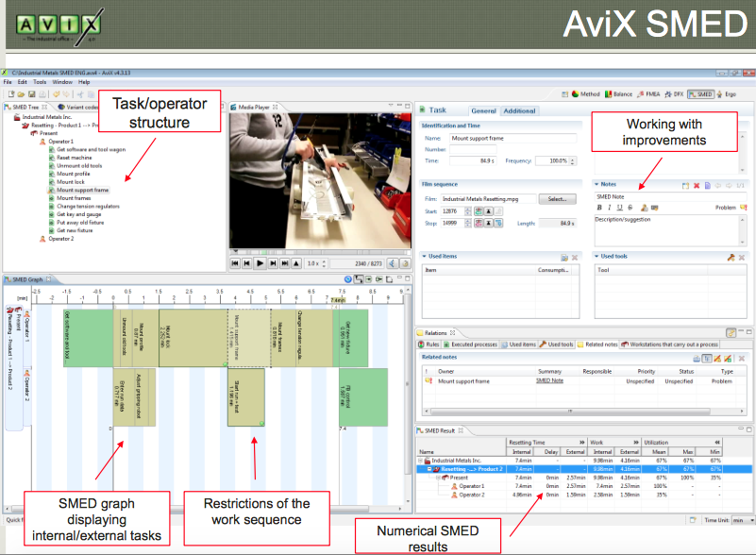
Task: Collapse the Notes section
Action: coord(596,184)
